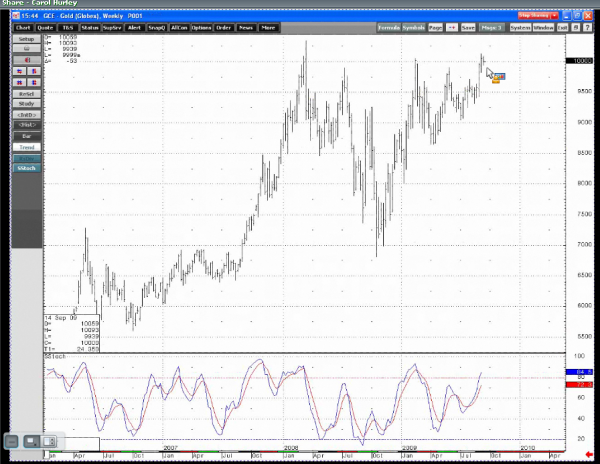Open the Quote menu tab

(45, 27)
